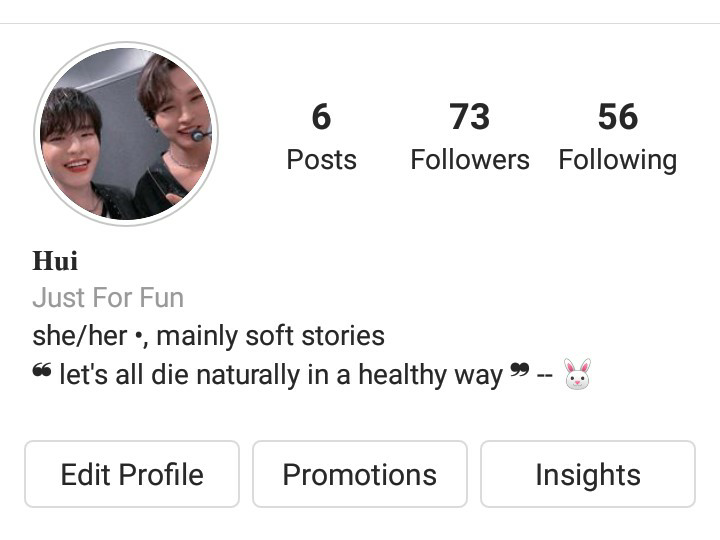Open the Promotions button
Screen dimensions: 720x540
(360, 474)
